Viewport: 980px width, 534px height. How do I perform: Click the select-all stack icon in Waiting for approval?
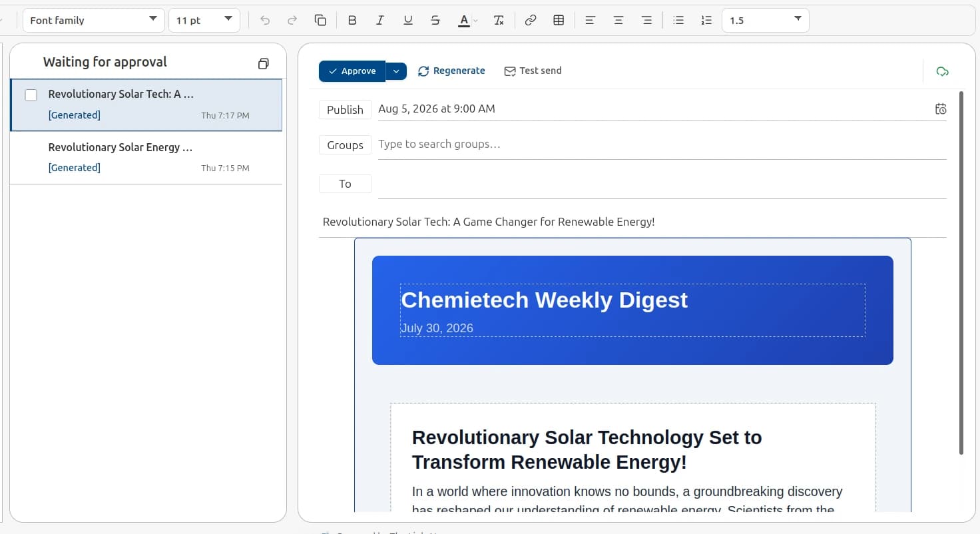click(264, 64)
